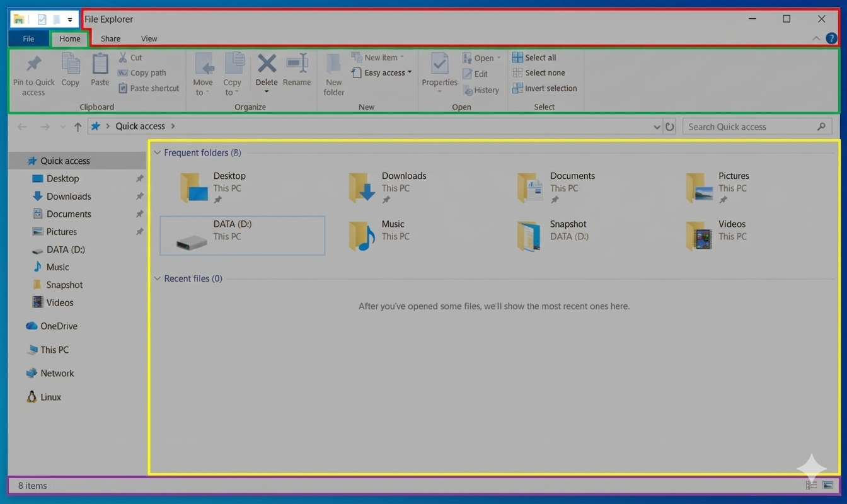The height and width of the screenshot is (504, 847).
Task: Click the Cut scissors icon
Action: coord(123,57)
